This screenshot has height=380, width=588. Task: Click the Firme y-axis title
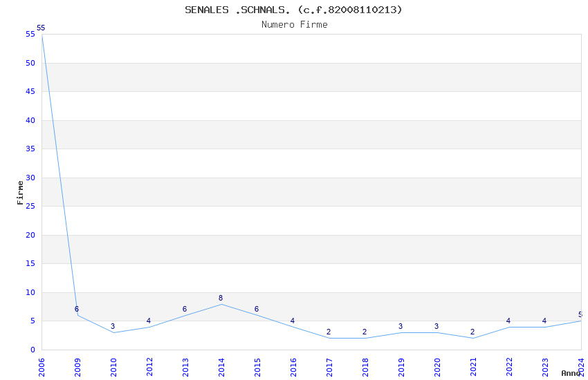20,192
